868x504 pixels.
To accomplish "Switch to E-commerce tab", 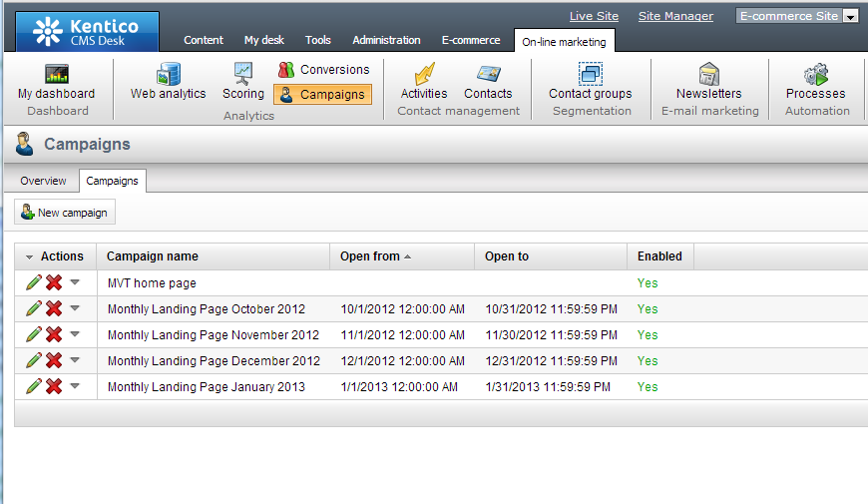I will (471, 40).
